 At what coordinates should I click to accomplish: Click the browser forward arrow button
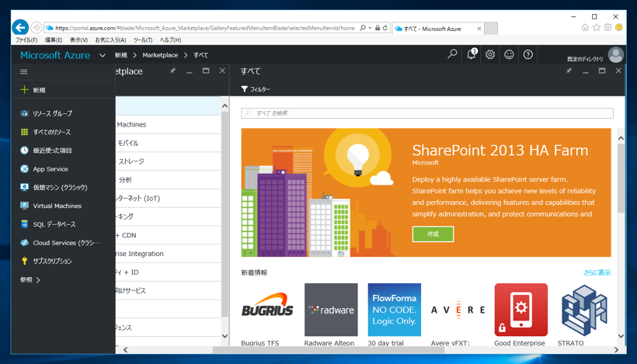(37, 28)
